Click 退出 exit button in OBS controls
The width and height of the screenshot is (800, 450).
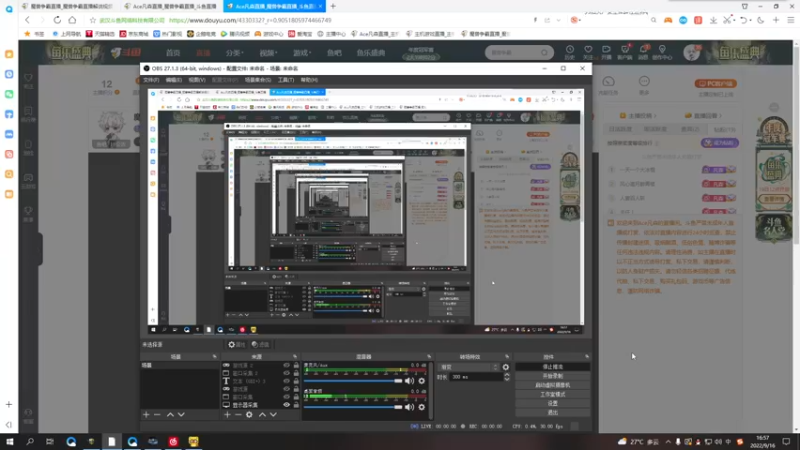[x=553, y=412]
